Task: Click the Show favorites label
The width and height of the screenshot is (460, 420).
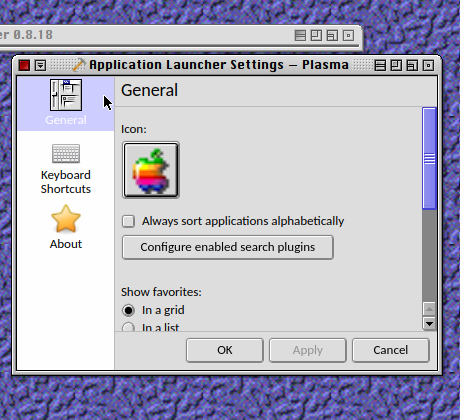Action: (161, 292)
